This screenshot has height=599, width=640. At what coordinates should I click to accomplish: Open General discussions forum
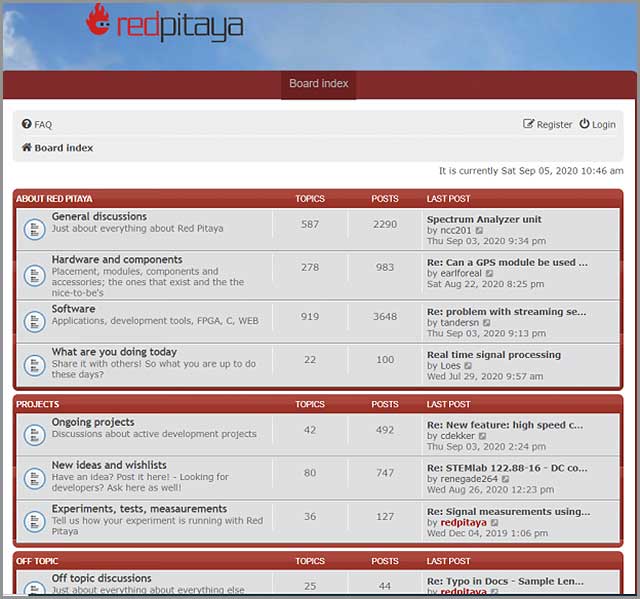coord(99,216)
